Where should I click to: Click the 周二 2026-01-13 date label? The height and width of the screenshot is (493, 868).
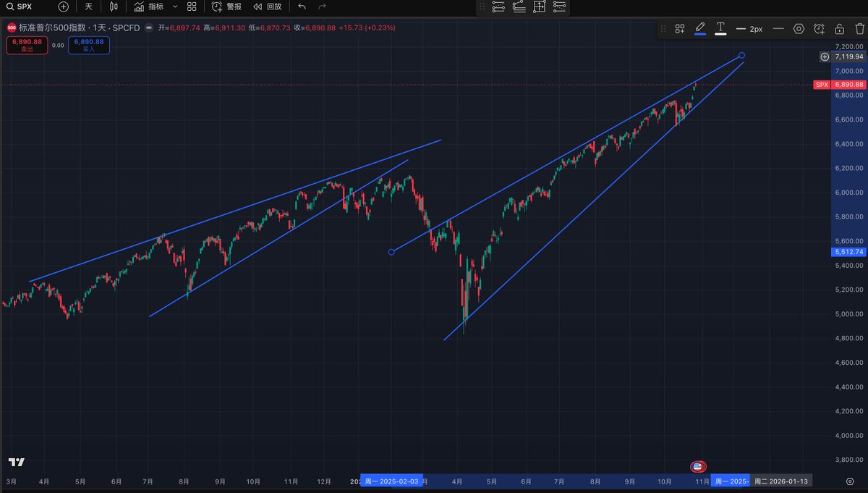(x=780, y=481)
